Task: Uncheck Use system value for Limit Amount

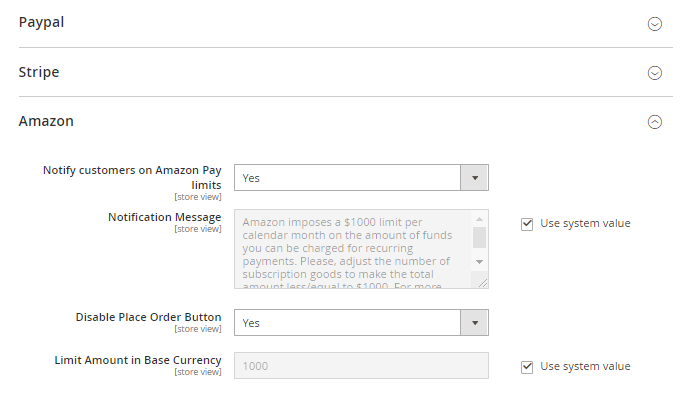Action: 527,367
